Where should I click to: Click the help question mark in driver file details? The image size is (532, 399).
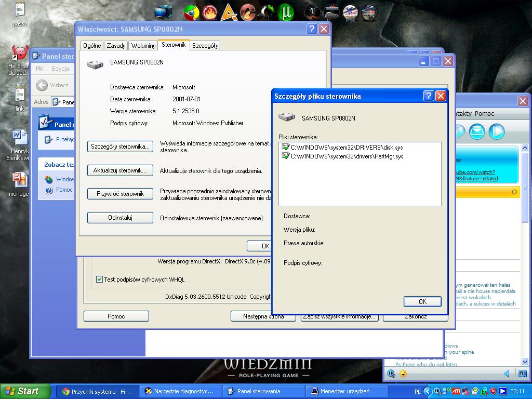pos(429,96)
